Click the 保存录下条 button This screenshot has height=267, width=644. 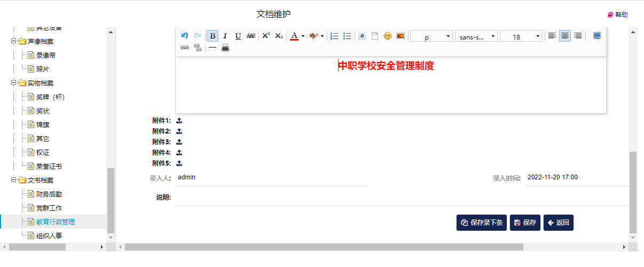click(x=482, y=223)
